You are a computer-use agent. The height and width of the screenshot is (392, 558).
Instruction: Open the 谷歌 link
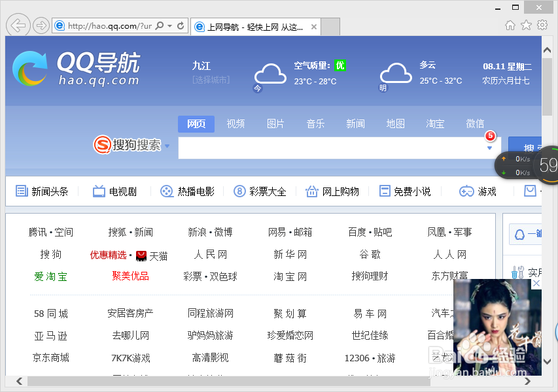370,254
